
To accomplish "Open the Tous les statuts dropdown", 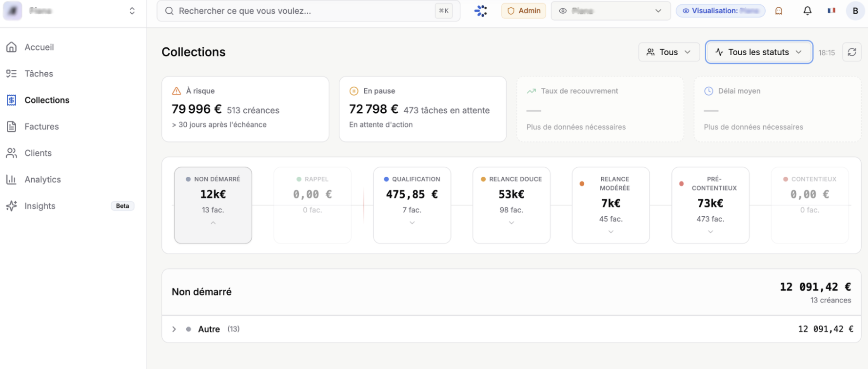I will click(758, 52).
